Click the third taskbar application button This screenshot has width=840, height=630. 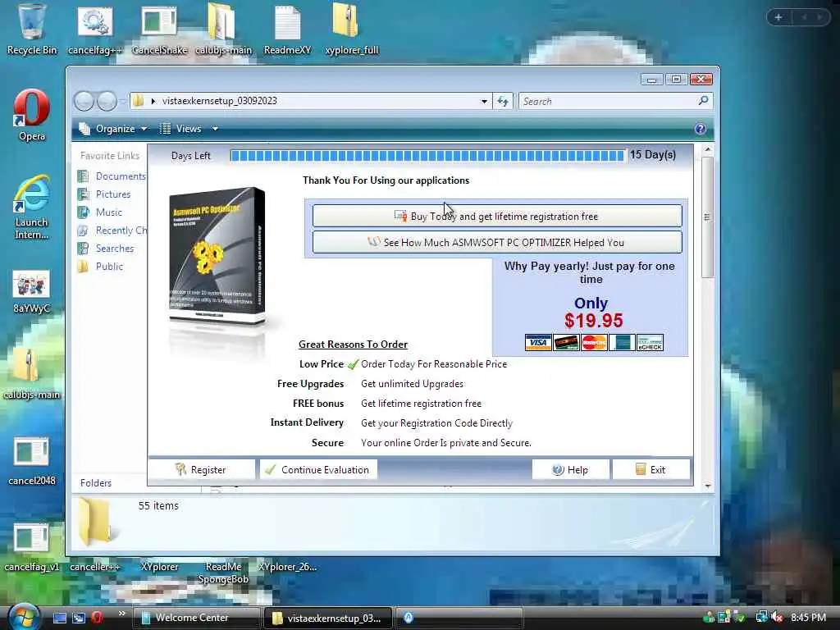click(x=459, y=618)
